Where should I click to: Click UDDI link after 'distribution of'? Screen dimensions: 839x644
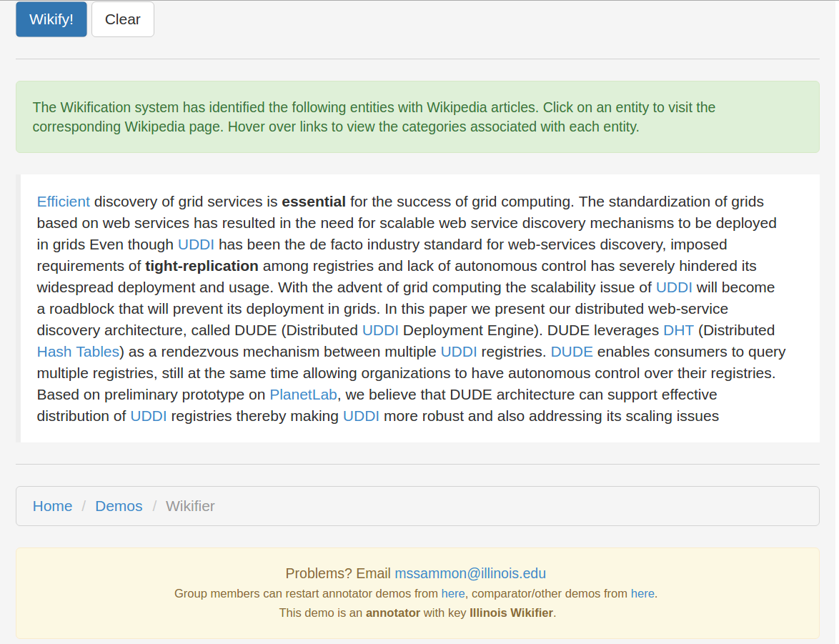[149, 416]
